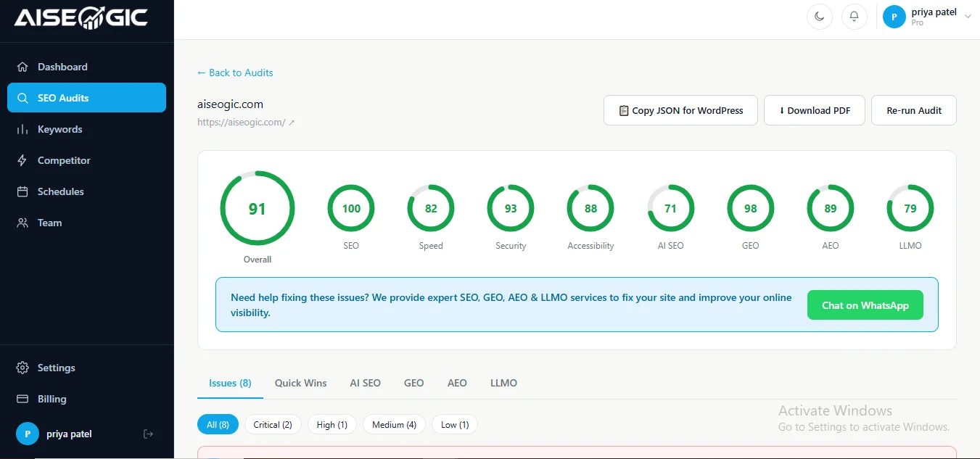Viewport: 980px width, 459px height.
Task: Open the Schedules calendar icon
Action: coord(22,191)
